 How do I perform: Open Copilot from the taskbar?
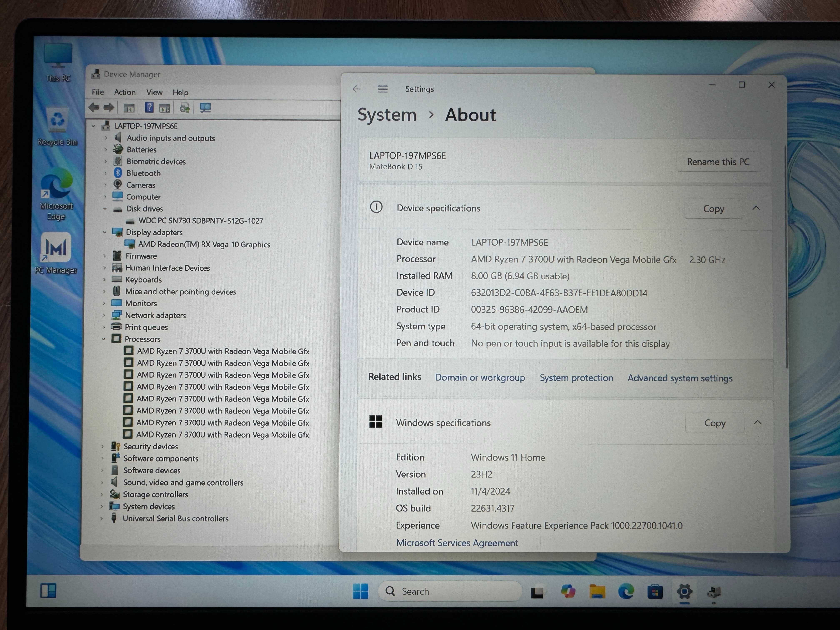tap(568, 591)
